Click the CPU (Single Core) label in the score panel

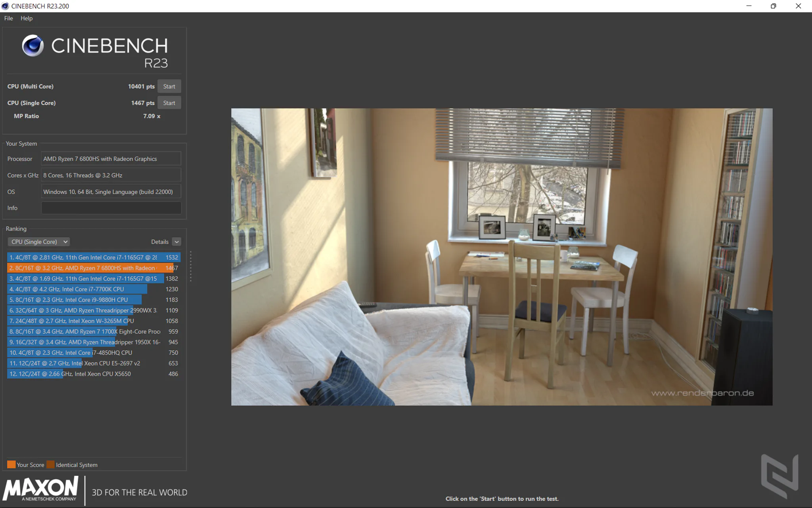pyautogui.click(x=31, y=103)
